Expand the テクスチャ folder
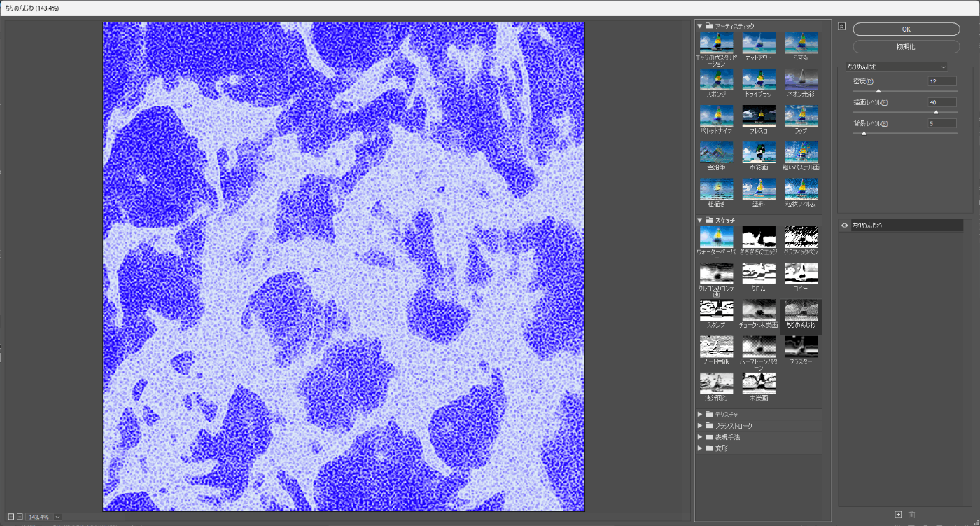The height and width of the screenshot is (526, 980). point(699,415)
